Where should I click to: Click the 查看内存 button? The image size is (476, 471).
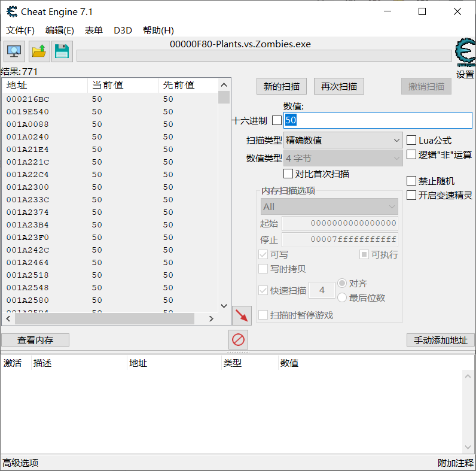coord(35,340)
